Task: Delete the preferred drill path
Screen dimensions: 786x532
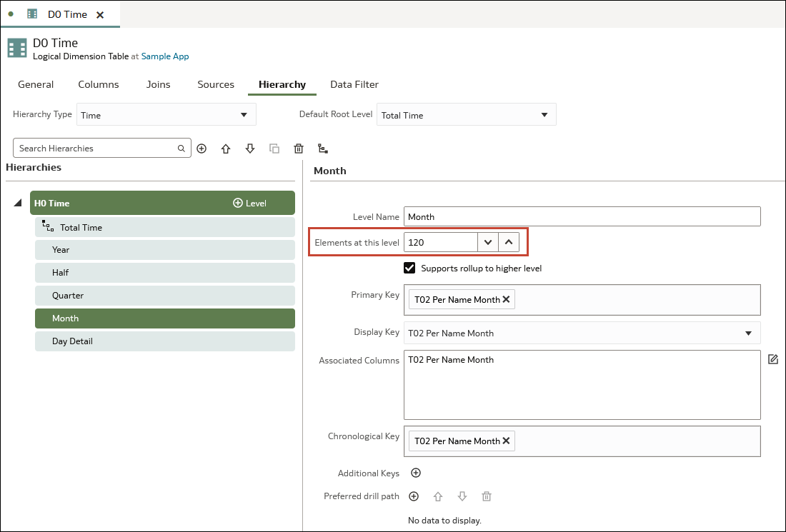Action: tap(486, 496)
